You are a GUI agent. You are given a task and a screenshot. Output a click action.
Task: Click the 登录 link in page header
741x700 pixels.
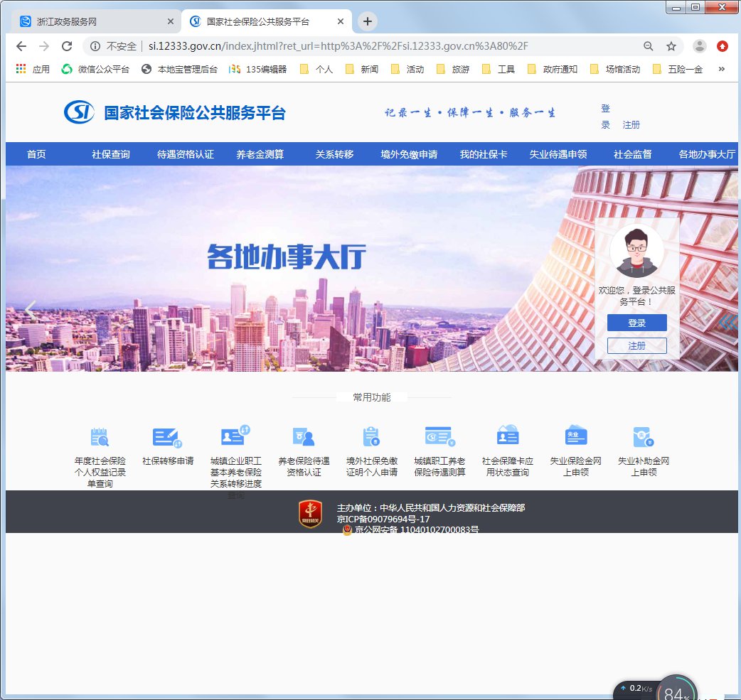[605, 117]
